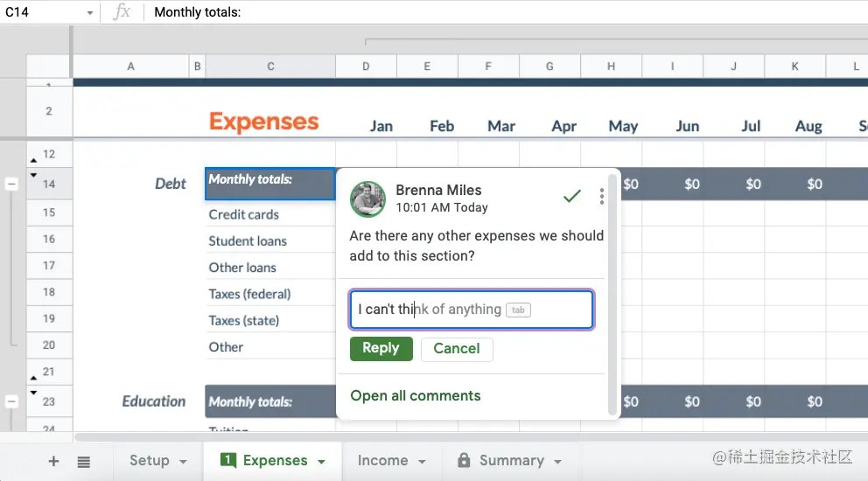868x481 pixels.
Task: Click the comment panel vertical scrollbar
Action: point(612,295)
